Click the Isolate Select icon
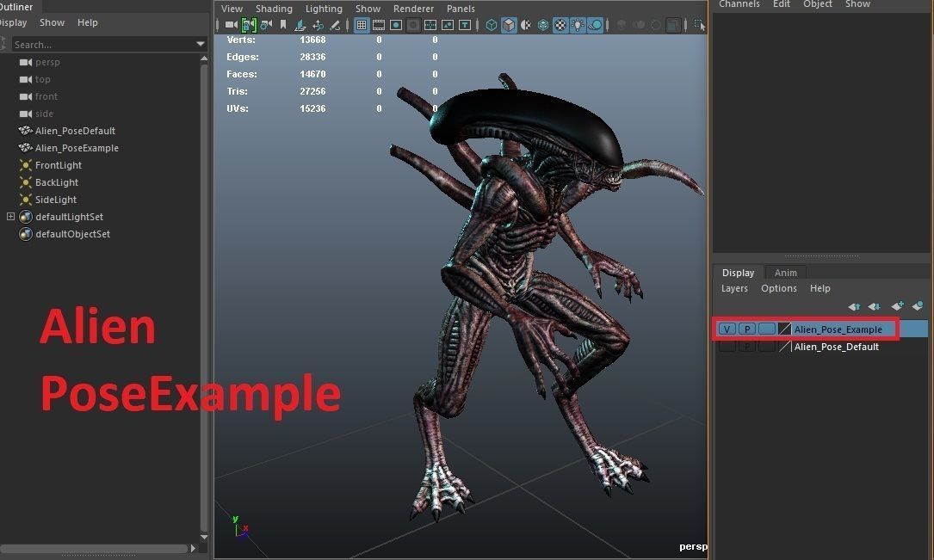The height and width of the screenshot is (560, 934). pyautogui.click(x=700, y=25)
